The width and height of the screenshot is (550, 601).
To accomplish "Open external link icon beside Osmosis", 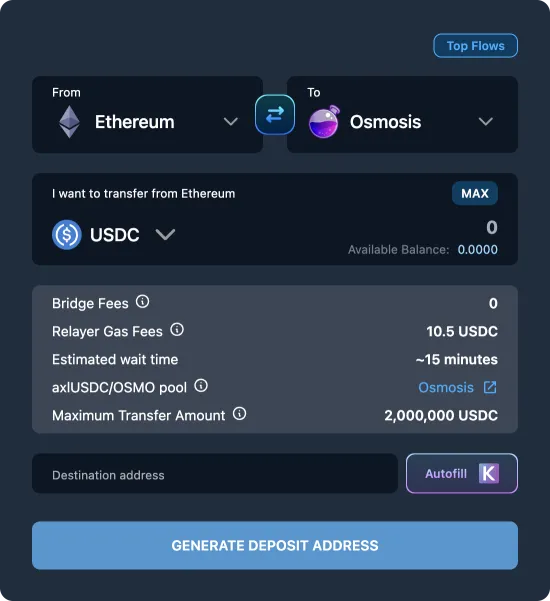I will [x=490, y=387].
